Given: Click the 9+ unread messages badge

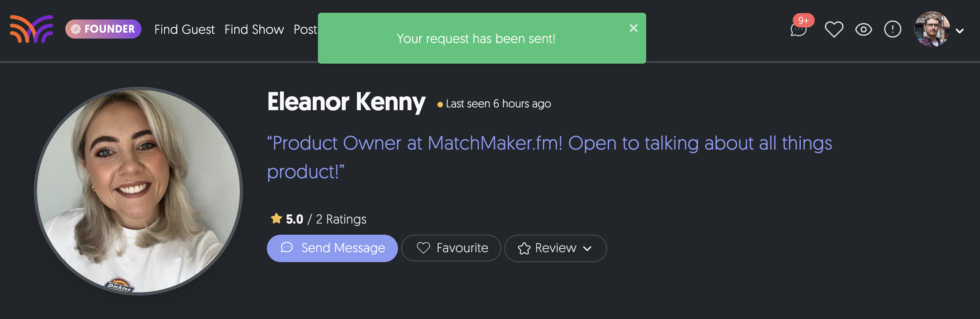Looking at the screenshot, I should [x=804, y=21].
